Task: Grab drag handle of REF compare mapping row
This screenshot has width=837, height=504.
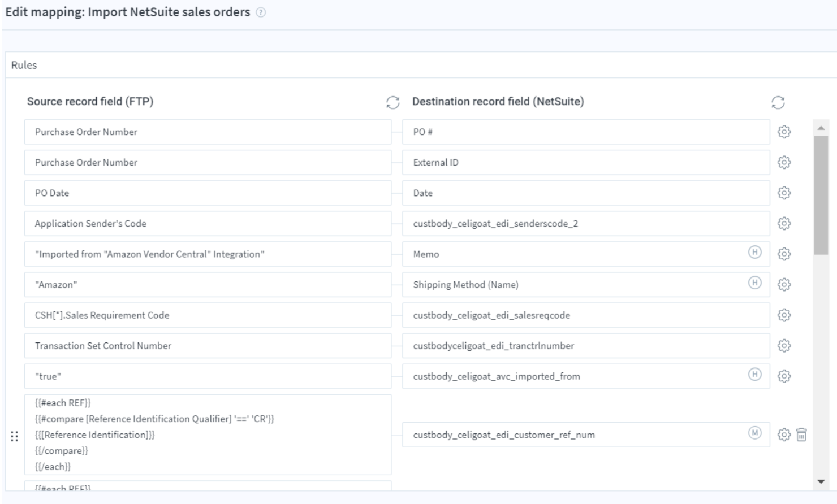Action: click(14, 436)
